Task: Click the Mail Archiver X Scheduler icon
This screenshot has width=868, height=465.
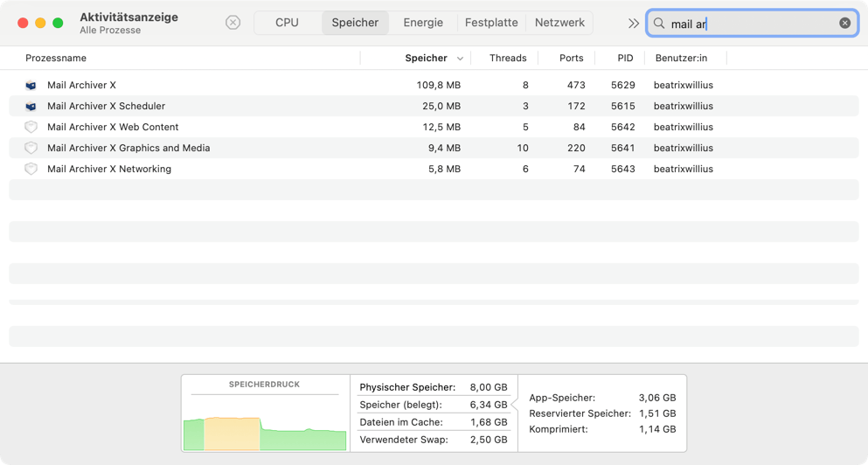Action: point(31,107)
